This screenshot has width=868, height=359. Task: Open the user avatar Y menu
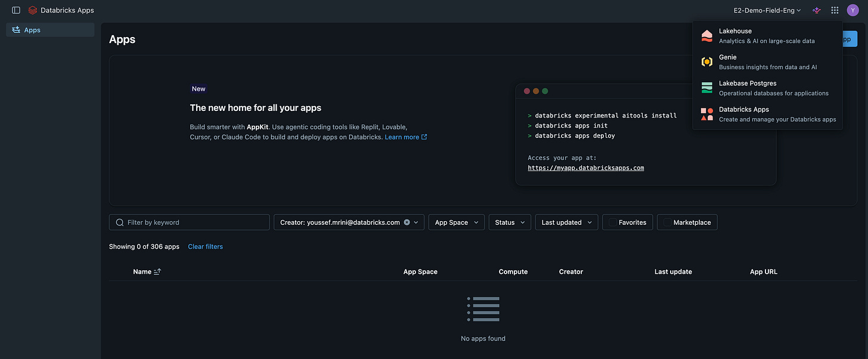[x=852, y=10]
